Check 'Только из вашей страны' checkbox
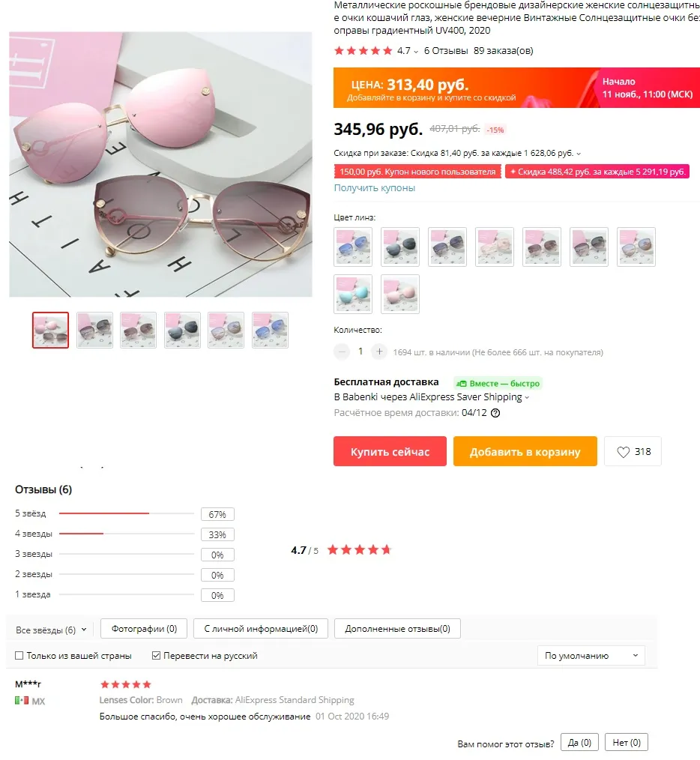Screen dimensions: 700x760 click(x=19, y=656)
